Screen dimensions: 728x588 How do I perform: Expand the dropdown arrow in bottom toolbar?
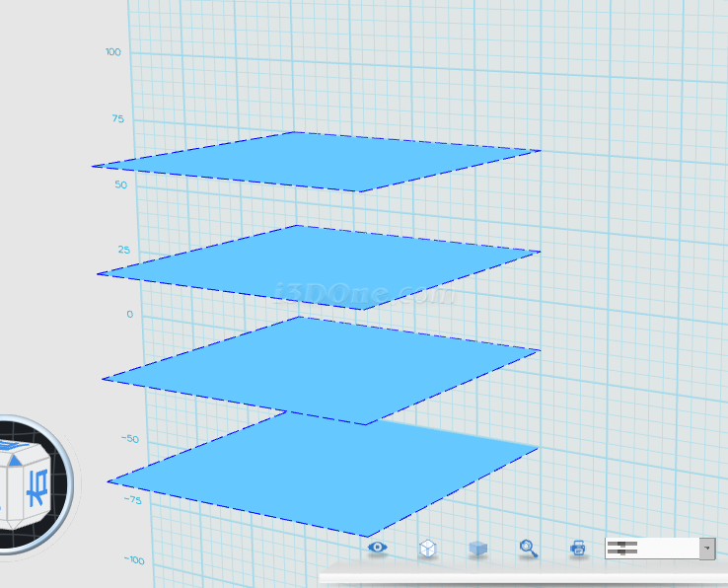coord(707,549)
